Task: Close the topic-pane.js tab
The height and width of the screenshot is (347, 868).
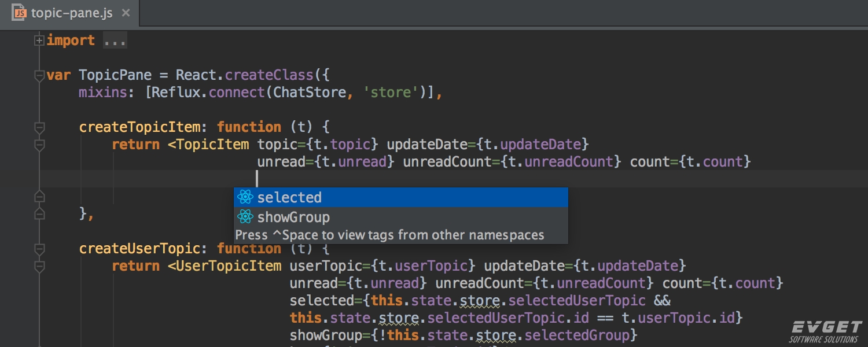Action: point(126,13)
